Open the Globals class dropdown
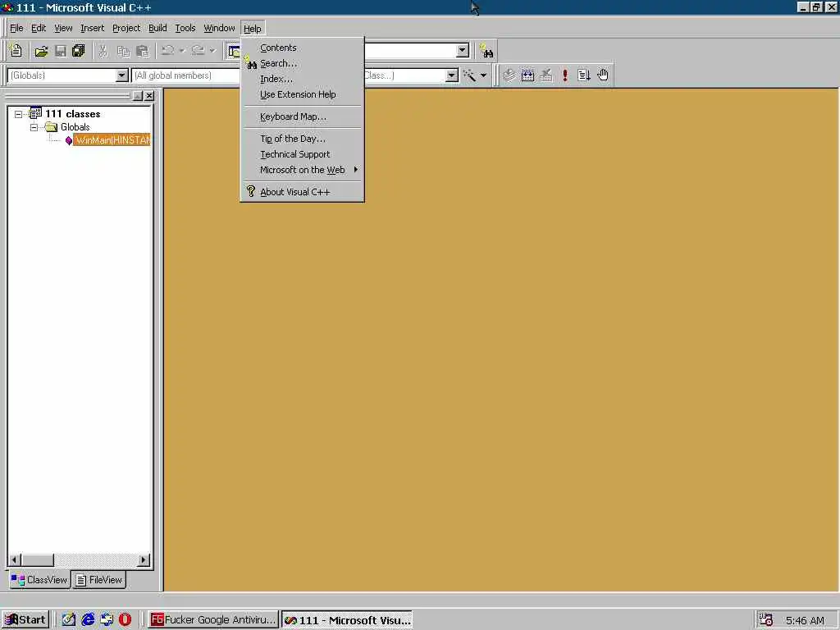Screen dimensions: 840x630 [x=121, y=75]
